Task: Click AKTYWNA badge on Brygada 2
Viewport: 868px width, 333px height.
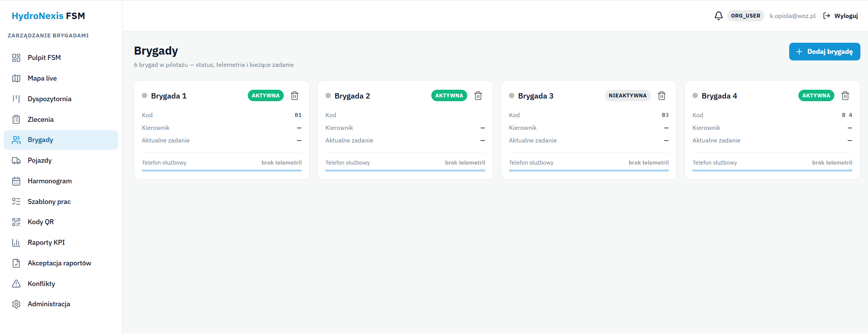Action: (x=449, y=95)
